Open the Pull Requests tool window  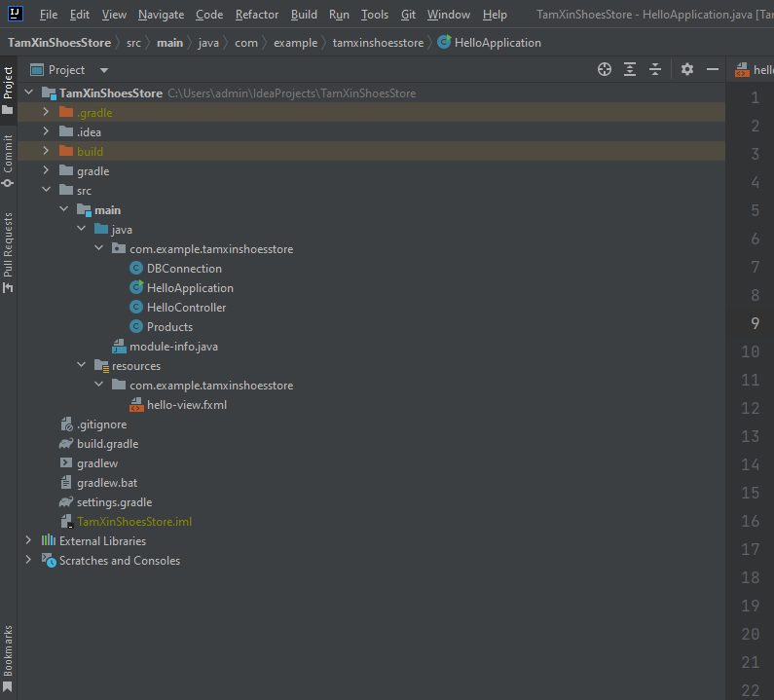coord(8,252)
